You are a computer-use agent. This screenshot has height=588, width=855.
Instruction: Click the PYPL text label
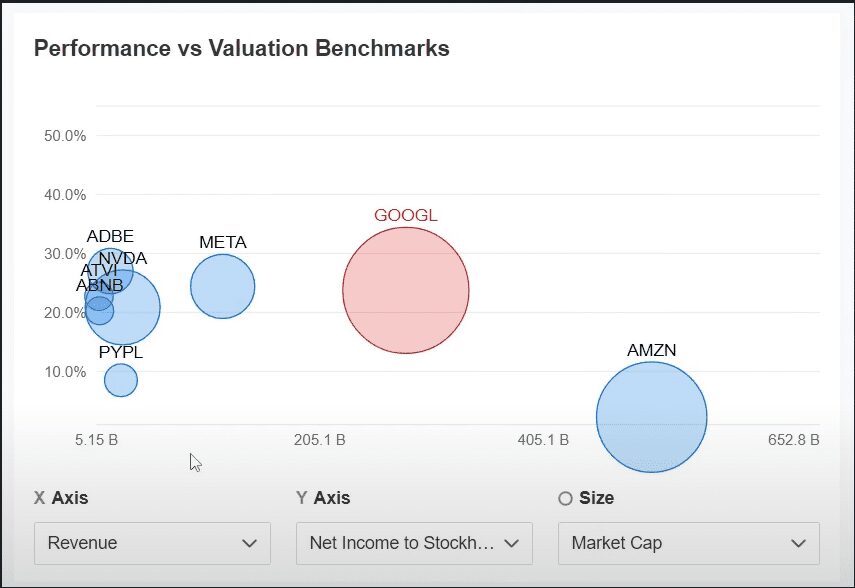(120, 352)
